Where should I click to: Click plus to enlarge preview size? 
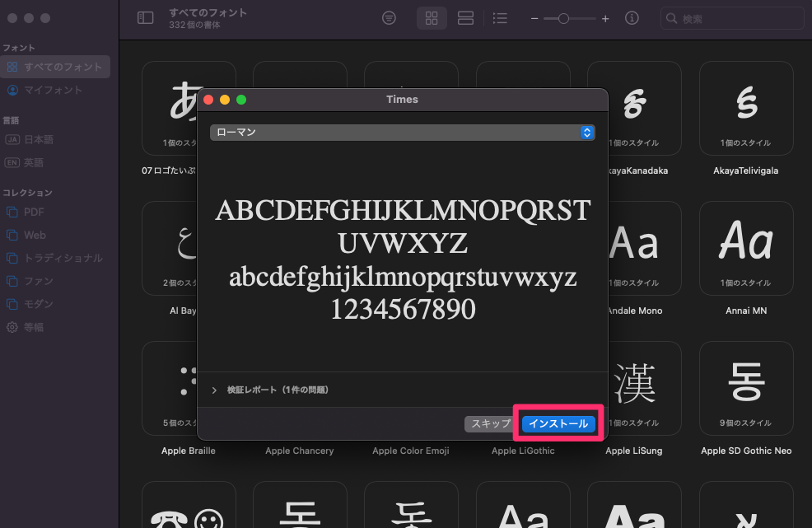(605, 19)
